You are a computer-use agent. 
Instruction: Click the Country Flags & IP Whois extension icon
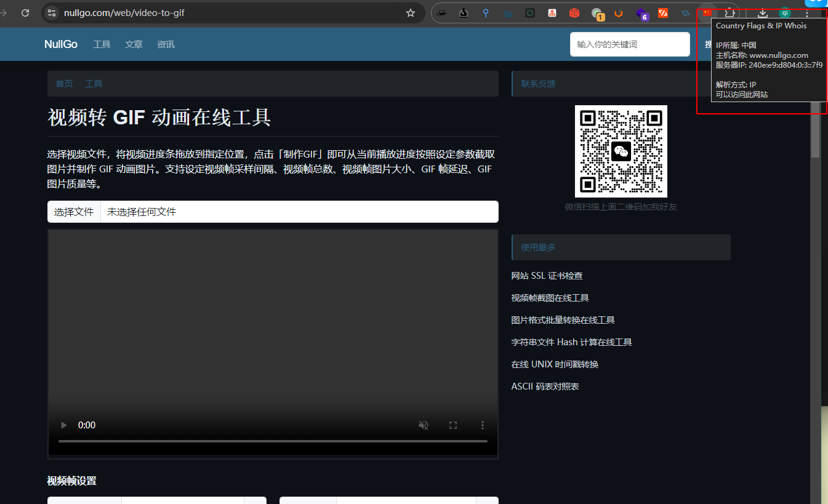pyautogui.click(x=707, y=13)
